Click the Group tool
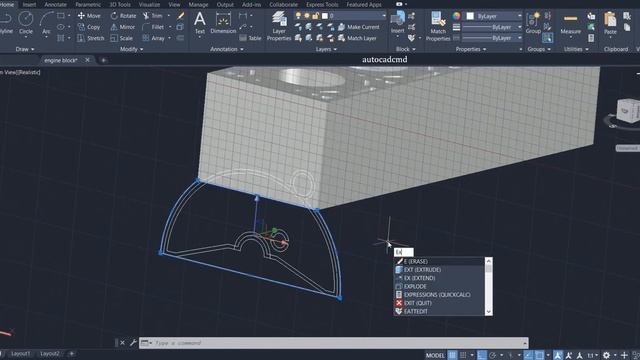Screen dimensions: 640x360 (533, 23)
